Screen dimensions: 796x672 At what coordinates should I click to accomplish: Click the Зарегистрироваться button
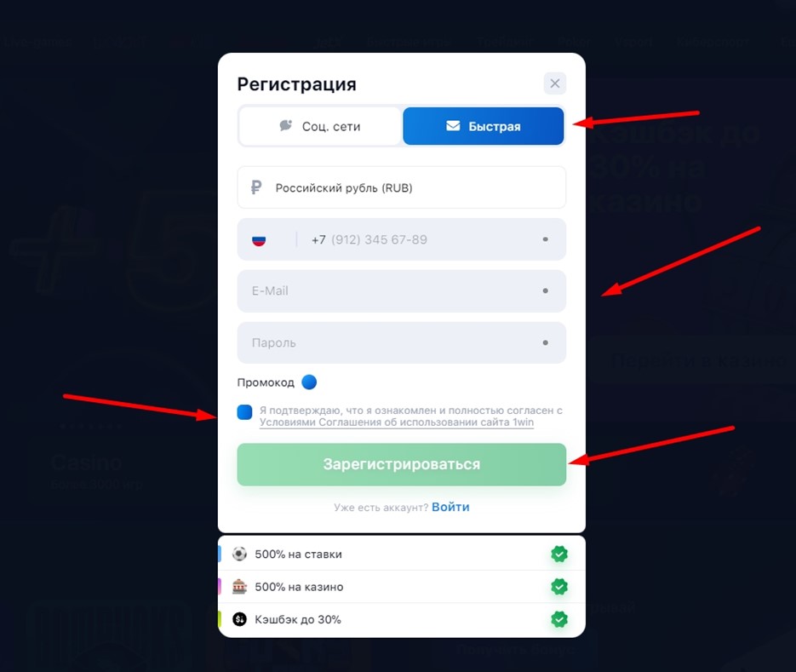pyautogui.click(x=402, y=464)
